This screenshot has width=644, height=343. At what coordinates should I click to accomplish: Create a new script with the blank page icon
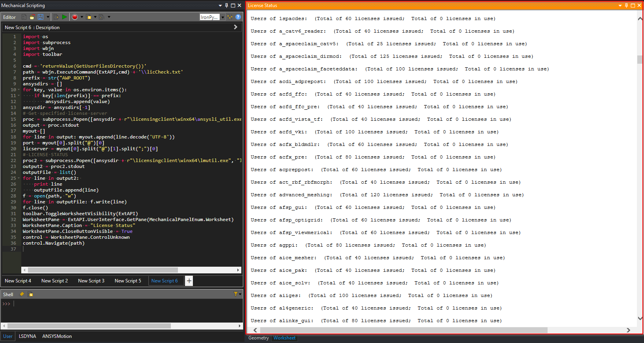tap(24, 17)
